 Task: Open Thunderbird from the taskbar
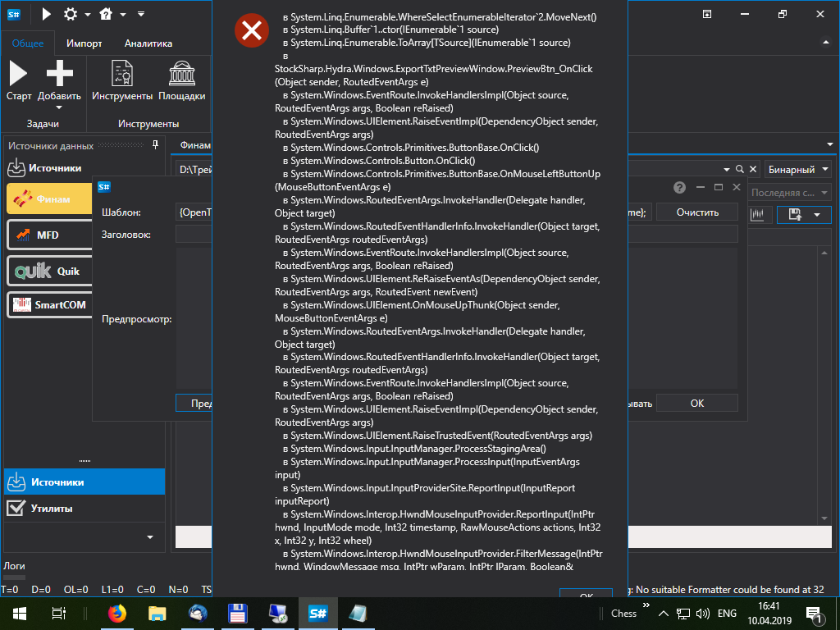point(198,614)
